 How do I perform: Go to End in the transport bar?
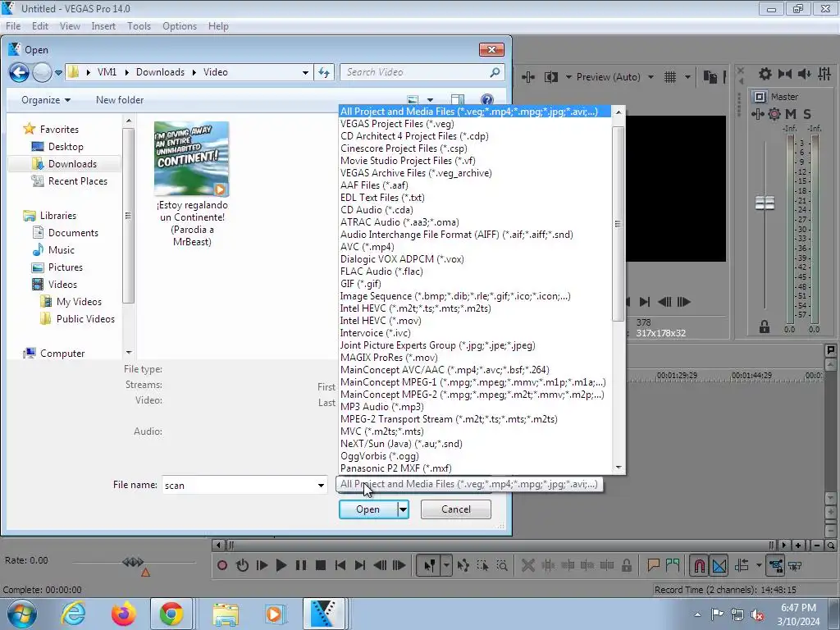click(360, 565)
